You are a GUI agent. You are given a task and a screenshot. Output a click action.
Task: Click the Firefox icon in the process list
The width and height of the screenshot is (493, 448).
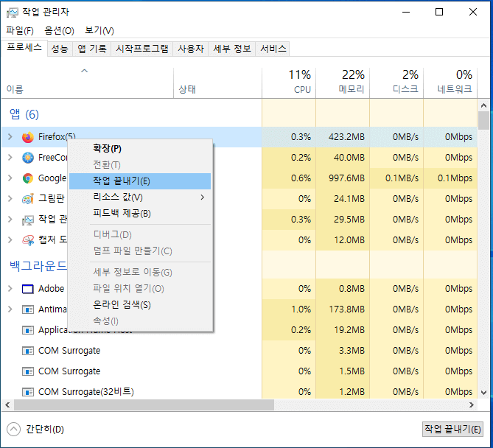point(28,137)
